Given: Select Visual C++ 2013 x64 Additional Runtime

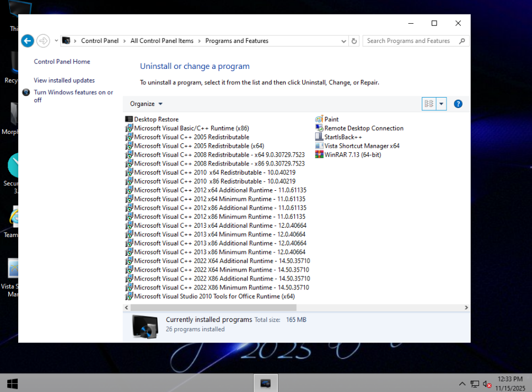Looking at the screenshot, I should pos(216,225).
